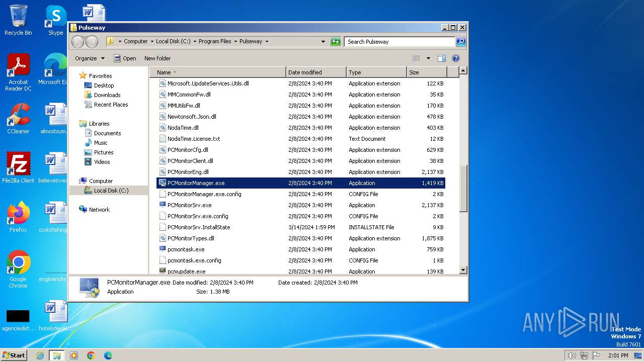The image size is (644, 362).
Task: Select the Newtonsoft.Json.dll file
Action: pos(192,117)
